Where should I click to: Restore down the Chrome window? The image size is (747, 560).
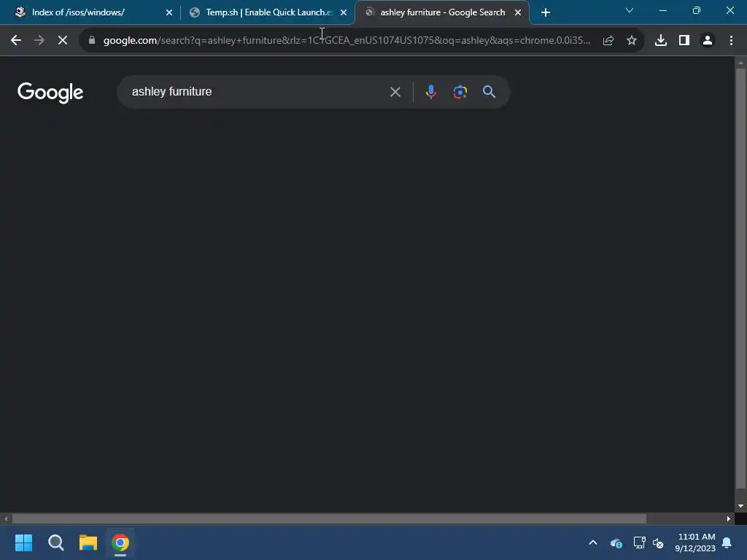tap(697, 10)
